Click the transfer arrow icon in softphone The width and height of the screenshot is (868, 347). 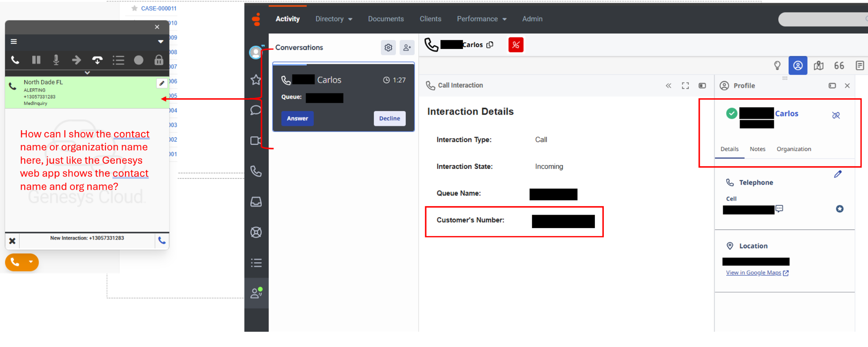coord(76,60)
